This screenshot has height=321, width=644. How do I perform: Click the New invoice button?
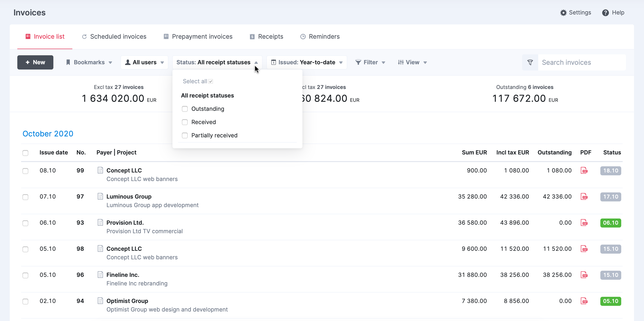[x=35, y=62]
